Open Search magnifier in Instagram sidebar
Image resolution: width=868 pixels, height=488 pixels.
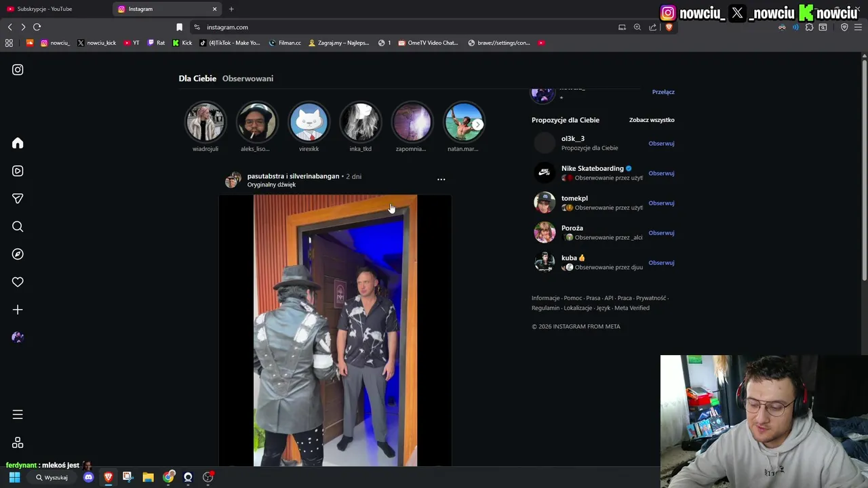[x=18, y=226]
